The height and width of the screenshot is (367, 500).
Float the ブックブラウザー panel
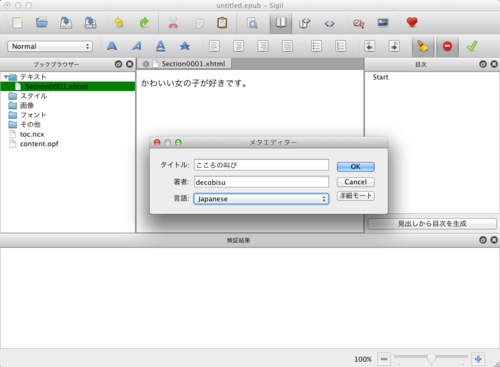click(x=118, y=64)
